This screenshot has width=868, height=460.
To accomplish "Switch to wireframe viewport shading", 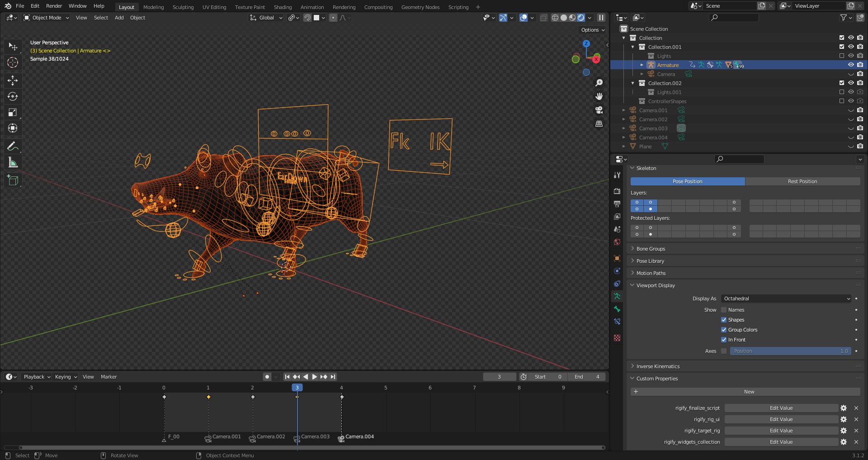I will [555, 18].
